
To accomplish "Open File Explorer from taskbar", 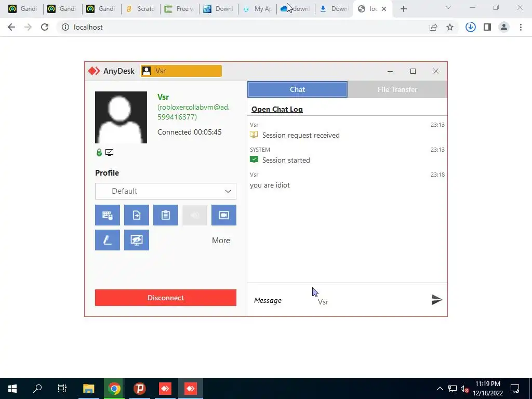I will pos(88,389).
